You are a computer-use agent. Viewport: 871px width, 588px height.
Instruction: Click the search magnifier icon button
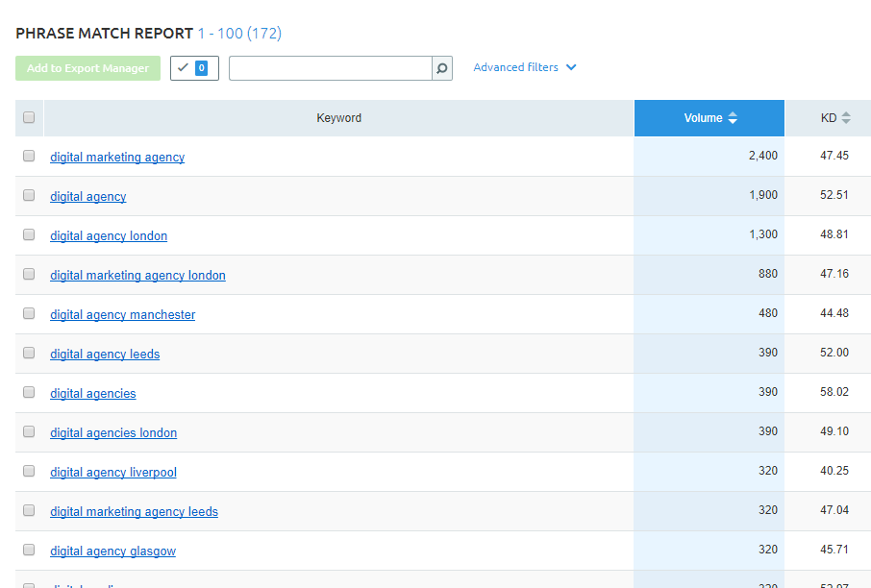coord(442,68)
